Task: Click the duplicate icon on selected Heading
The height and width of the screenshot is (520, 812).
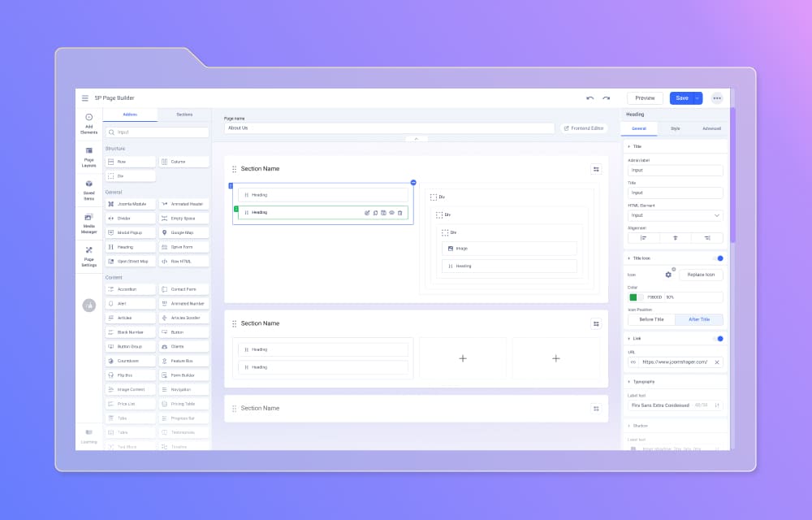Action: [375, 213]
